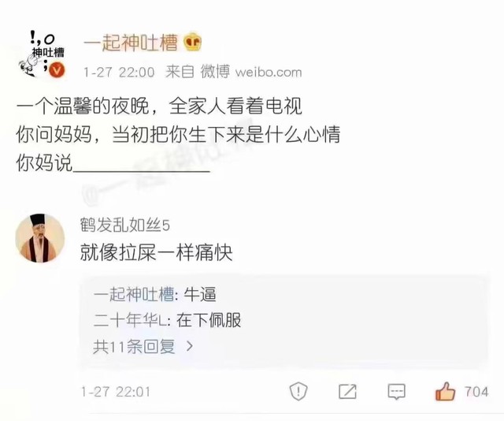
Task: Click the report shield icon
Action: point(298,391)
